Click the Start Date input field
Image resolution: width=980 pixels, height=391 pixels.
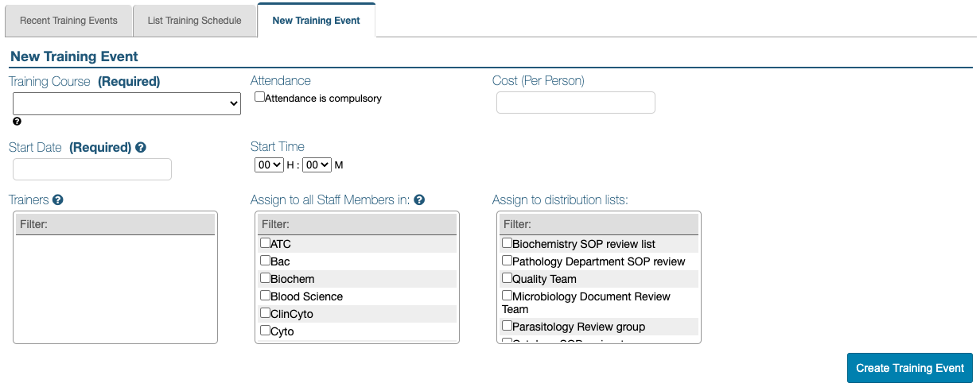pyautogui.click(x=92, y=169)
